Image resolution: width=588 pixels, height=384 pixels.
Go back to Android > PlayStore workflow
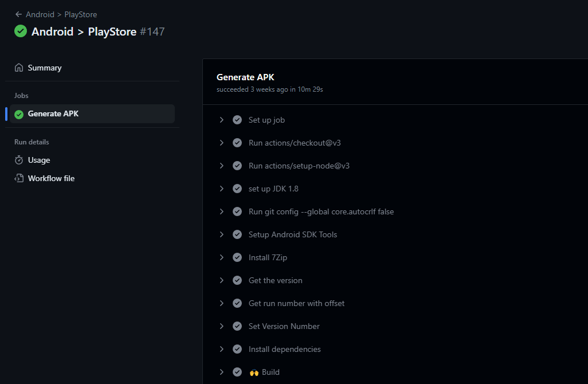(x=61, y=14)
